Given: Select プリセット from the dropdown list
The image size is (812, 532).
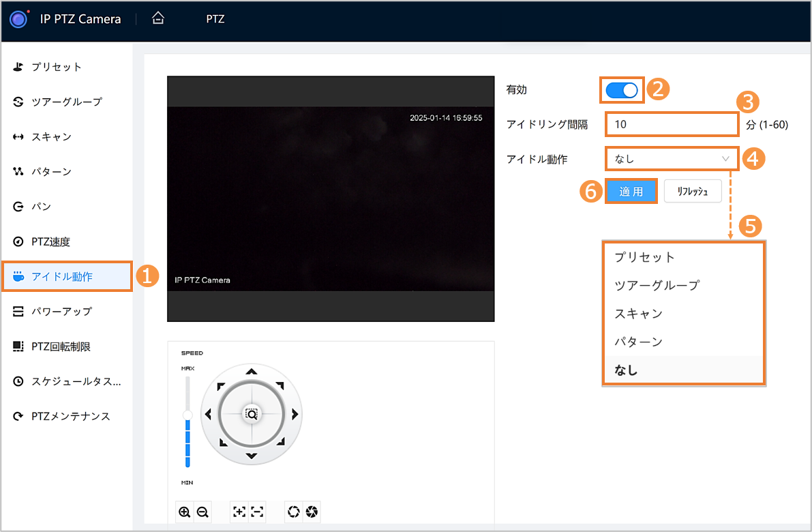Looking at the screenshot, I should coord(644,257).
